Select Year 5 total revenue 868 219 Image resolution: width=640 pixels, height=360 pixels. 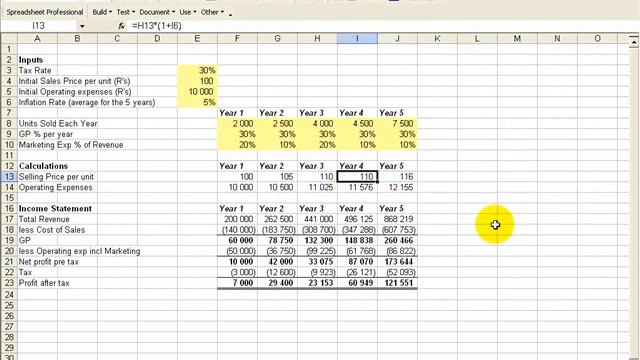397,219
